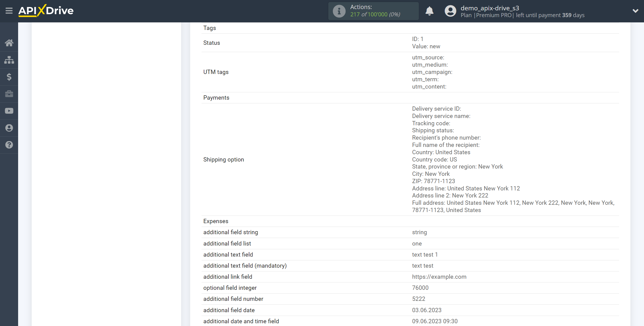644x326 pixels.
Task: Select the additional field string label
Action: pos(231,232)
